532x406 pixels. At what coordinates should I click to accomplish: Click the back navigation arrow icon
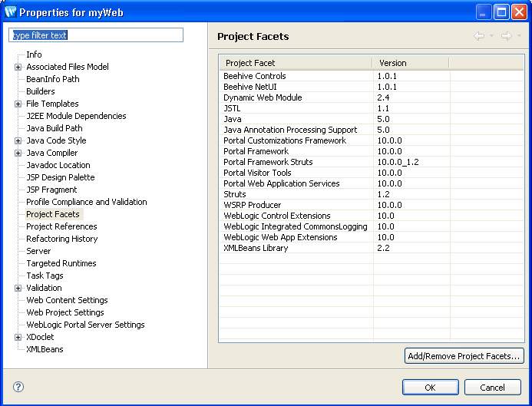[479, 36]
